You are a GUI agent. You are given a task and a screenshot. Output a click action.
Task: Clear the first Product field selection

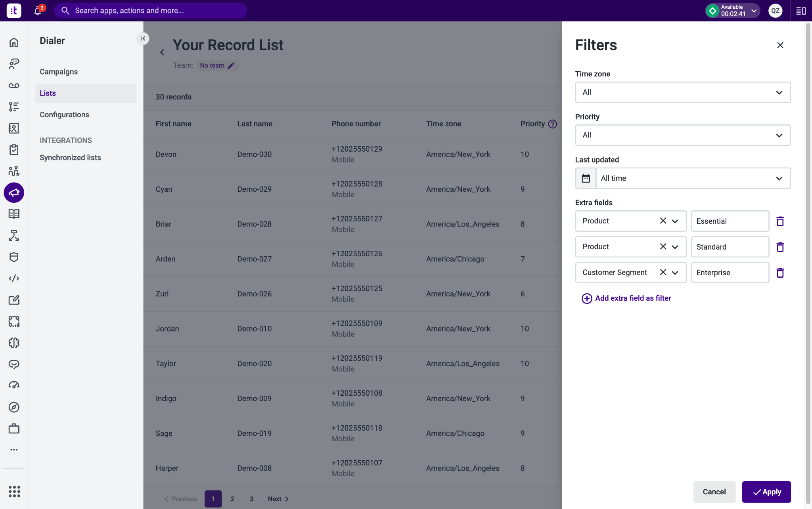tap(663, 221)
